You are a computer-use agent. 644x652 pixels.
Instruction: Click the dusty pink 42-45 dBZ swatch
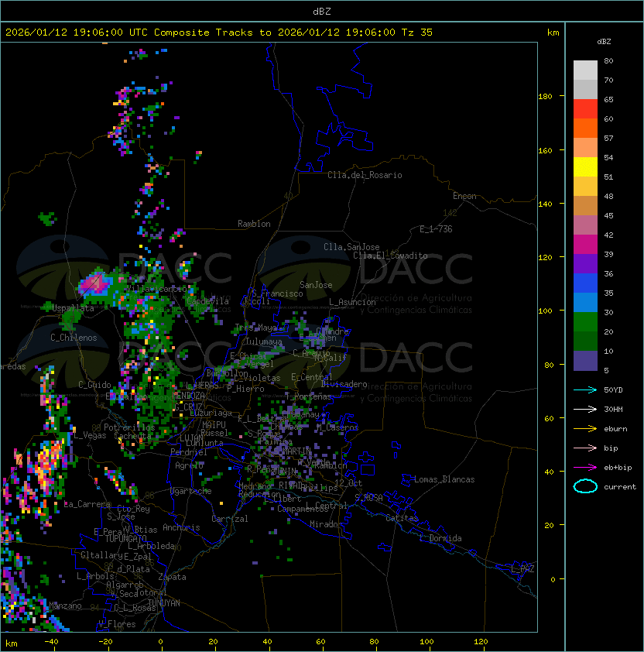(x=585, y=225)
